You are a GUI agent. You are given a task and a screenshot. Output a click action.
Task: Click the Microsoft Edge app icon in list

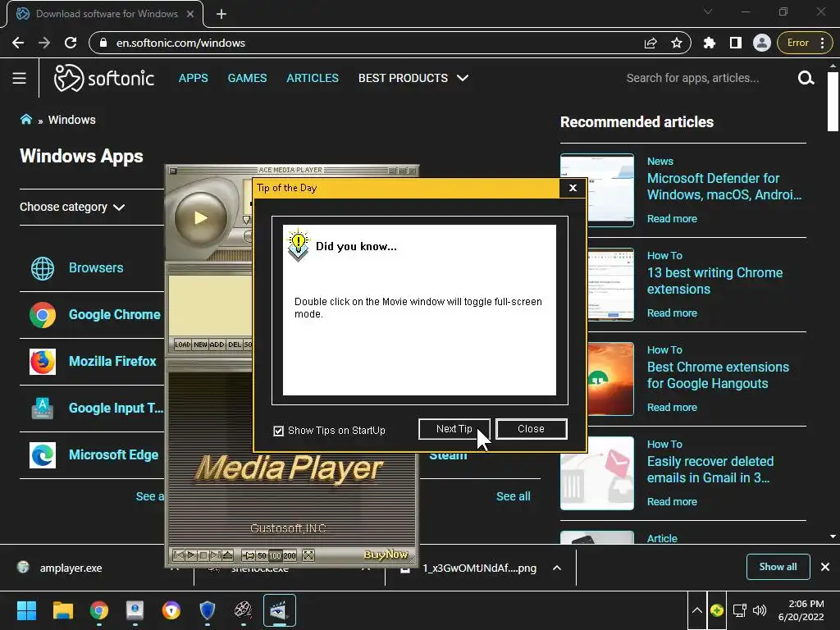(x=43, y=454)
